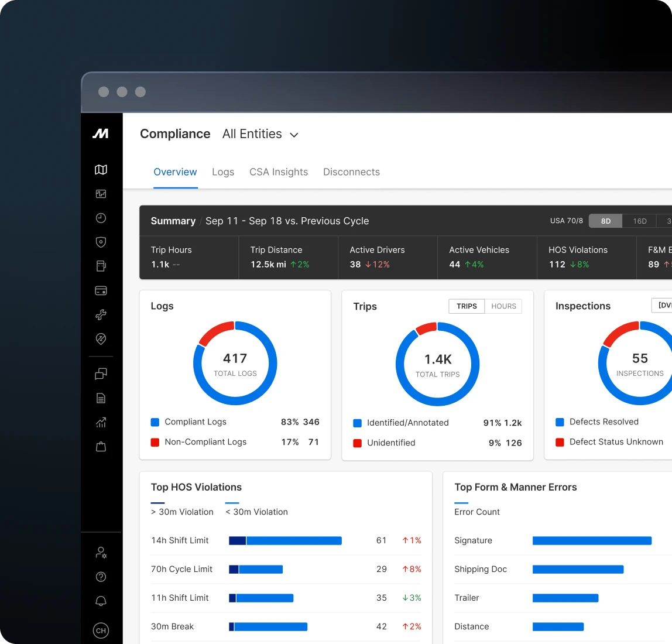Switch to the CSA Insights tab
Viewport: 672px width, 644px height.
[x=279, y=172]
